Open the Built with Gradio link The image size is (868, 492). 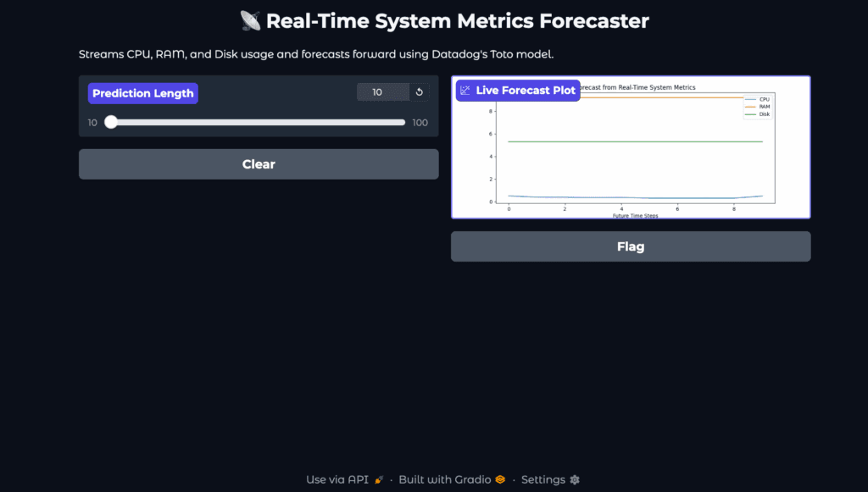point(445,480)
